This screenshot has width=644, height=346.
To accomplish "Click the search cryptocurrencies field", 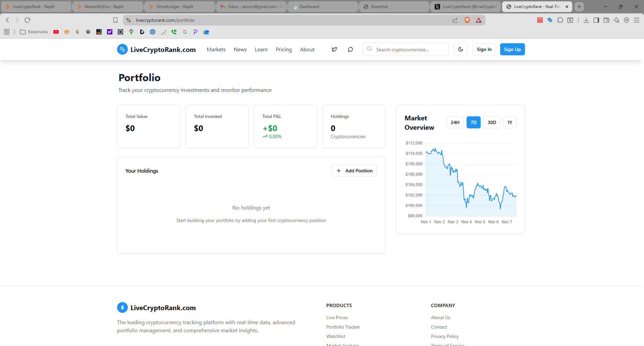I will click(x=405, y=49).
